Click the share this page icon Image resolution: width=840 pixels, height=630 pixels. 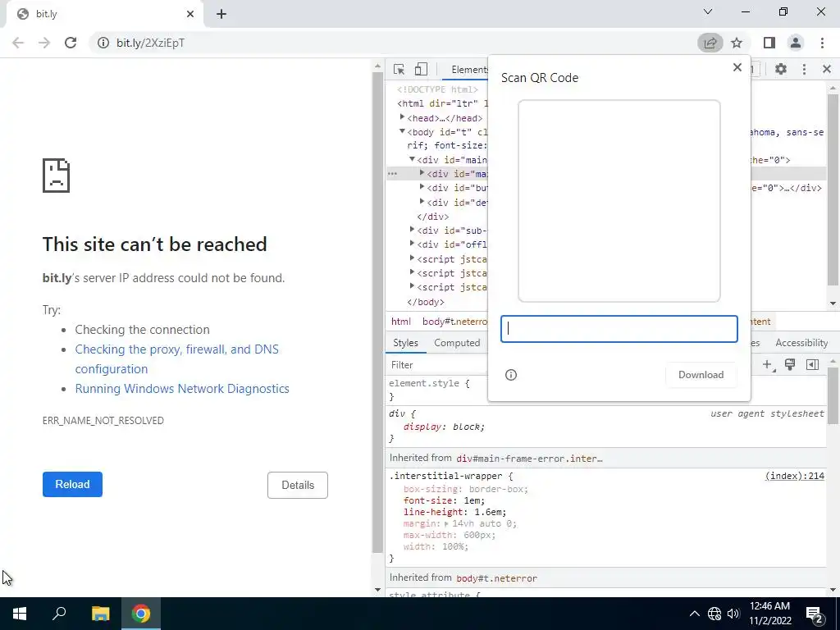point(710,43)
